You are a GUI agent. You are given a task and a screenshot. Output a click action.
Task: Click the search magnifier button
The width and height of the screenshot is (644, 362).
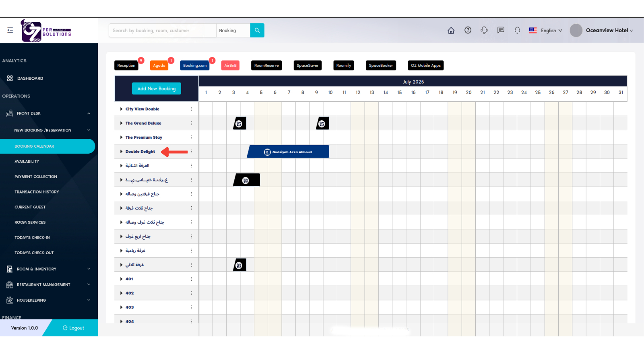257,31
